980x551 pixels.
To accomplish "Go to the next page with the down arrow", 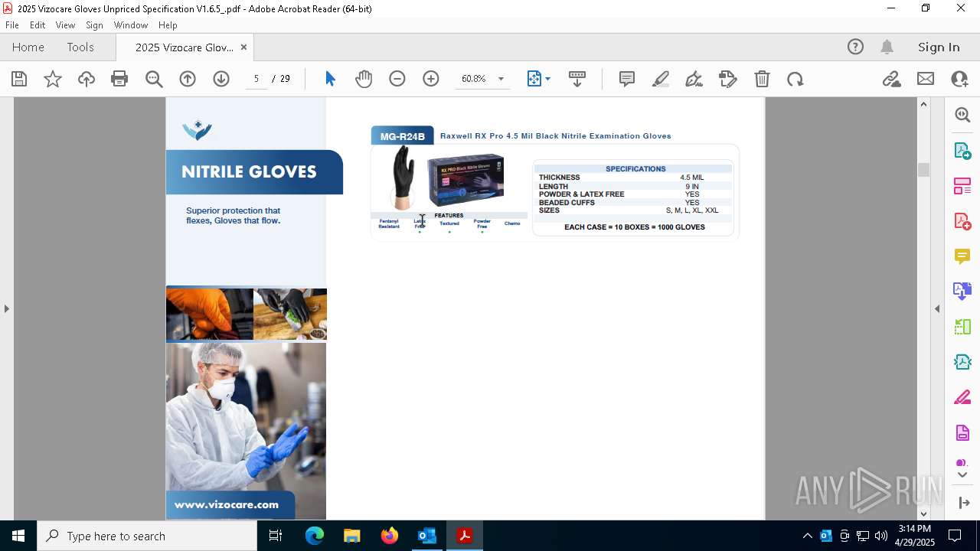I will pyautogui.click(x=221, y=79).
